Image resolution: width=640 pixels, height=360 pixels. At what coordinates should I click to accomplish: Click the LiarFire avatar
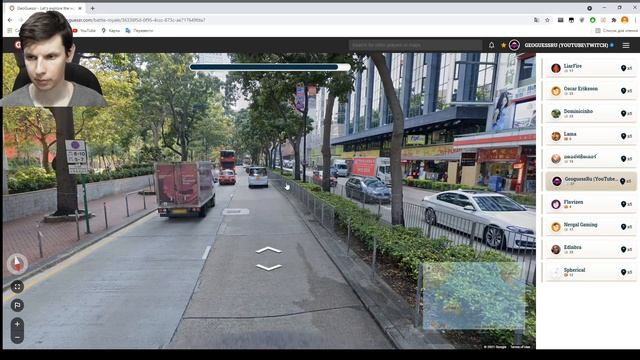[556, 68]
